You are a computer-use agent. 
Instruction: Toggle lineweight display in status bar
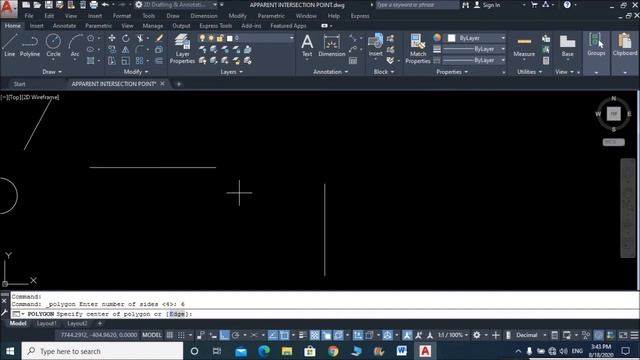[x=302, y=335]
